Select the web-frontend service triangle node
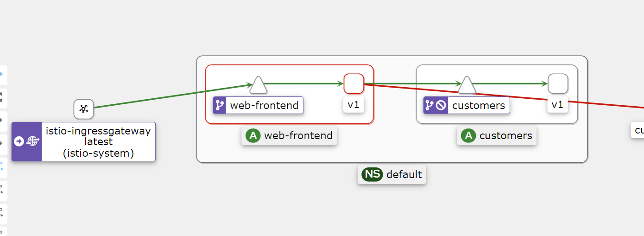 pyautogui.click(x=259, y=85)
